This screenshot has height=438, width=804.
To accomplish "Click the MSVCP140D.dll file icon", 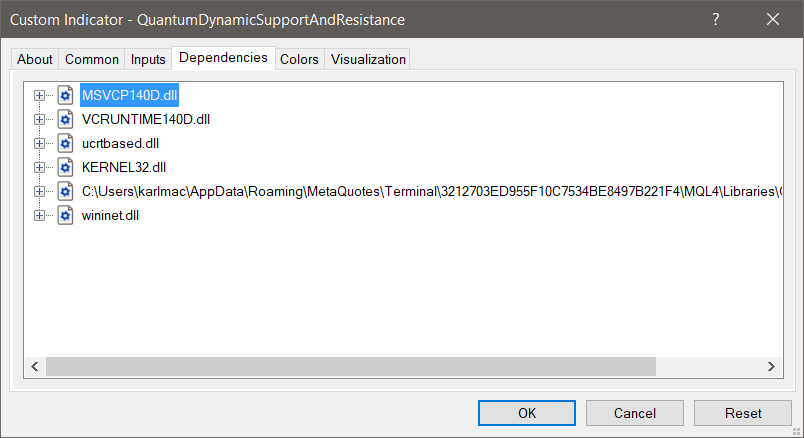I will [x=66, y=95].
